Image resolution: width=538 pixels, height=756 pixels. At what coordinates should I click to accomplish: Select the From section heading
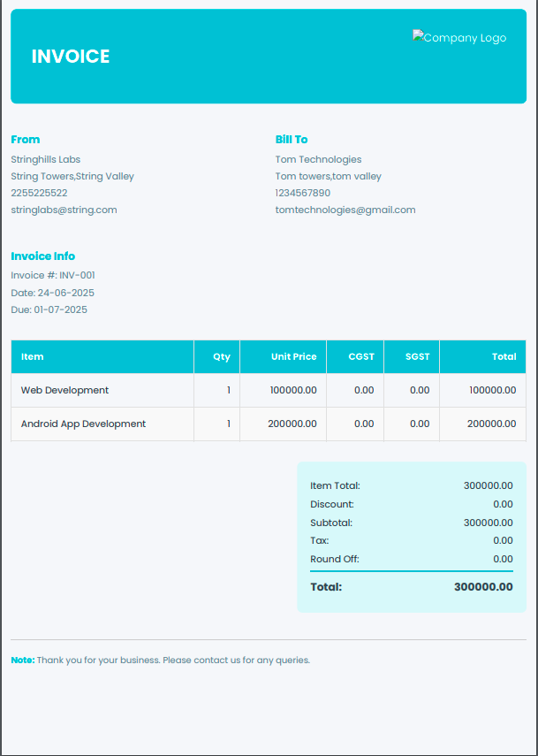click(x=25, y=140)
